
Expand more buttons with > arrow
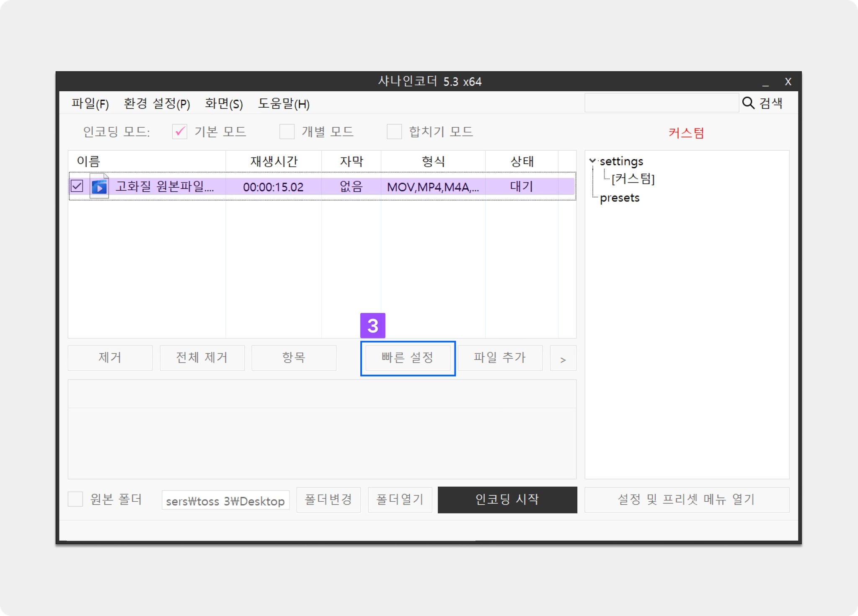[563, 359]
